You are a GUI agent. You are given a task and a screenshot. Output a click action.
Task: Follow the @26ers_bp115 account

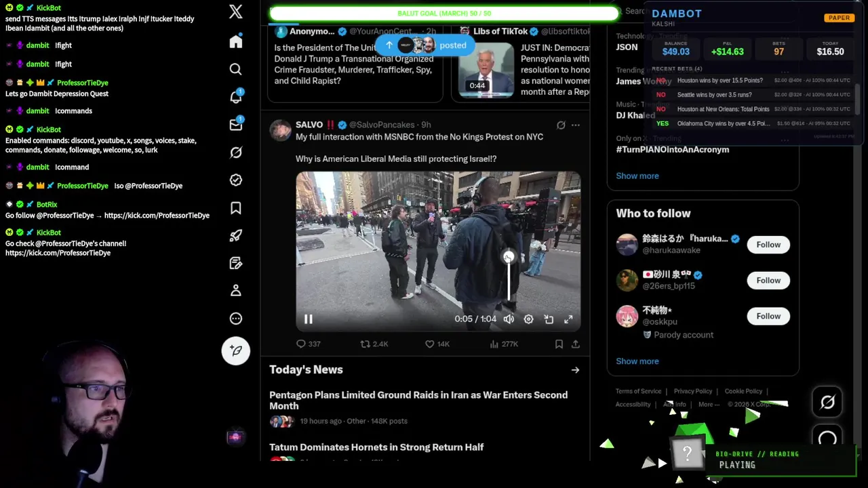coord(768,281)
